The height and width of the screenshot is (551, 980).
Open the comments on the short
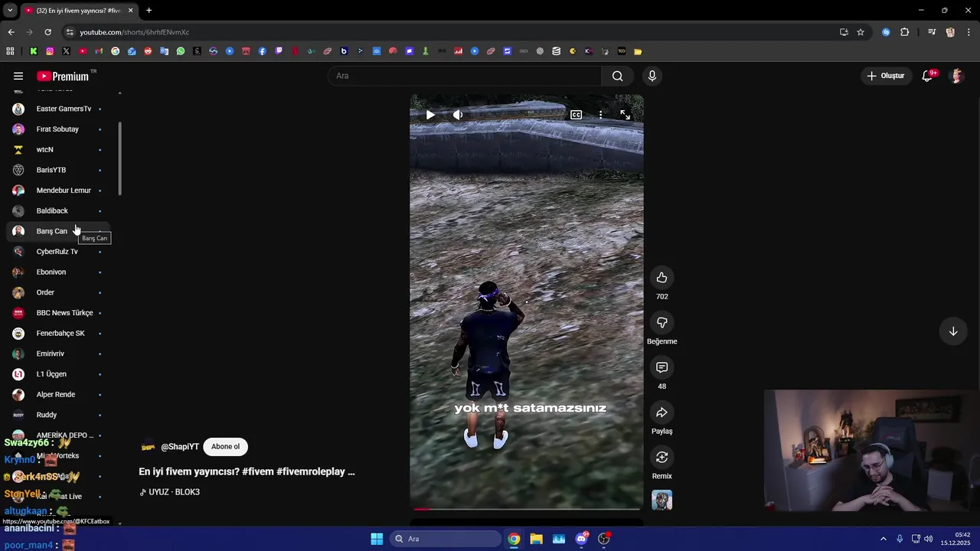(x=662, y=367)
